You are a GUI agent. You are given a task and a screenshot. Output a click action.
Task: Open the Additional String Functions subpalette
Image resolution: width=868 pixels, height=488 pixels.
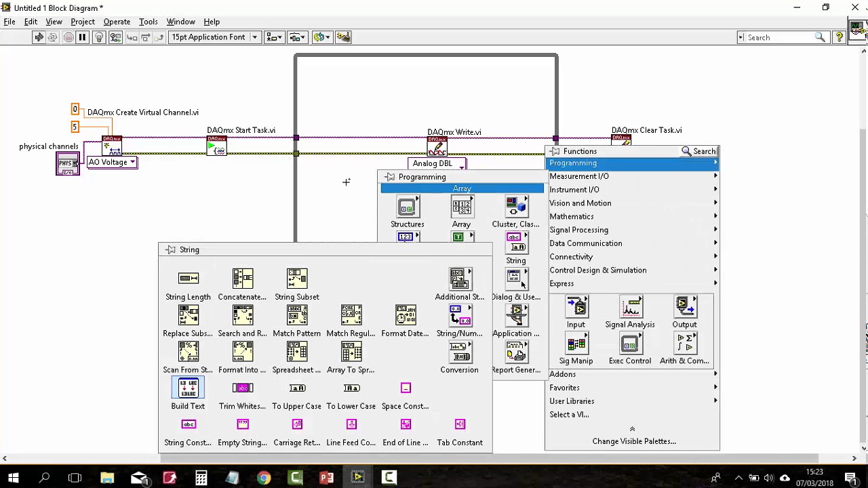pyautogui.click(x=460, y=278)
